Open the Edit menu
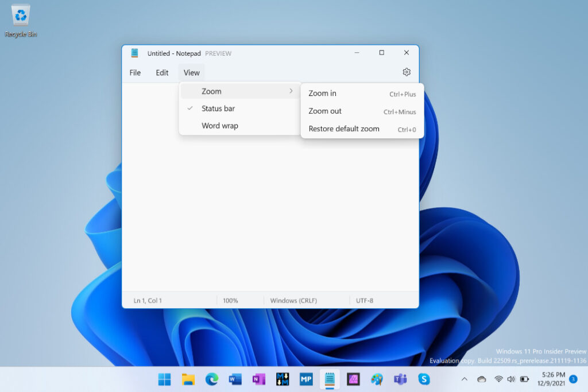 161,72
